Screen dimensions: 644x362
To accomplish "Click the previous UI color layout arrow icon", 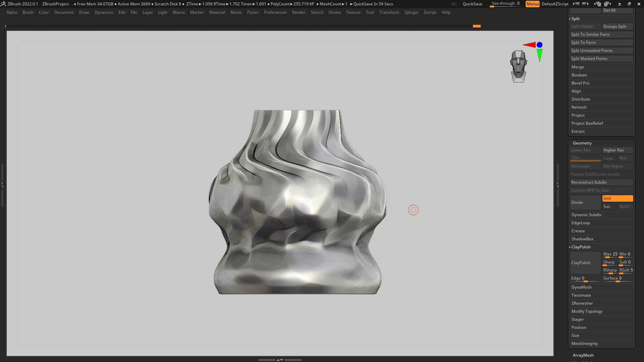I will click(576, 4).
